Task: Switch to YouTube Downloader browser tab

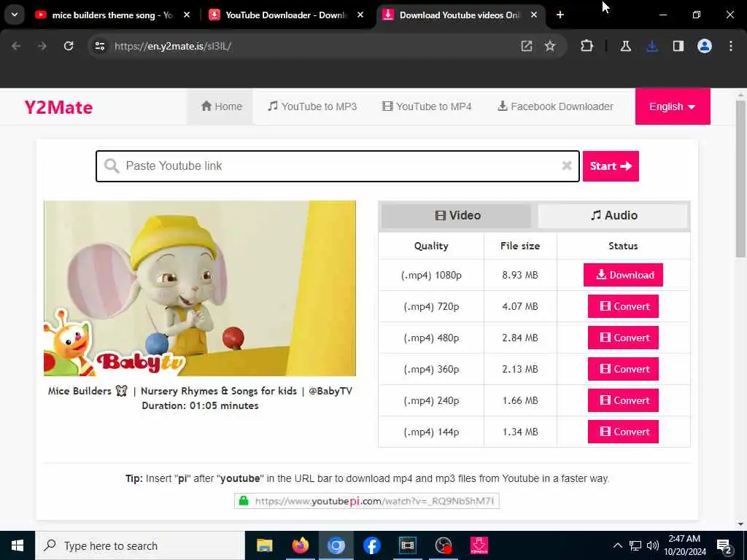Action: (x=286, y=15)
